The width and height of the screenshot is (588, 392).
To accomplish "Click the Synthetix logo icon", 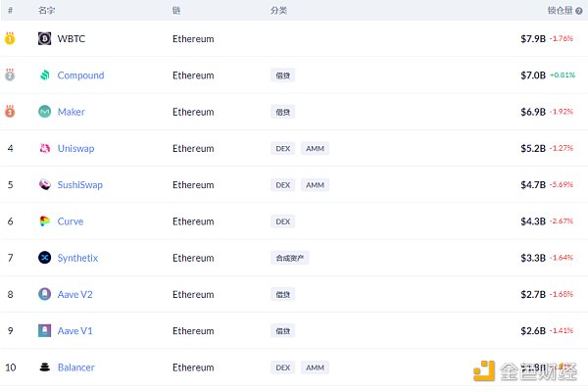I will pos(44,258).
